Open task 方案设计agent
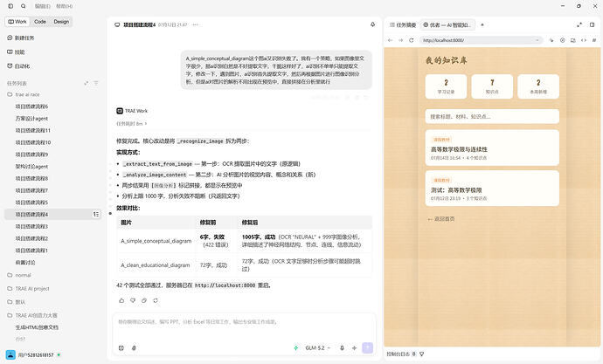Screen dimensions: 603x364 click(31, 118)
